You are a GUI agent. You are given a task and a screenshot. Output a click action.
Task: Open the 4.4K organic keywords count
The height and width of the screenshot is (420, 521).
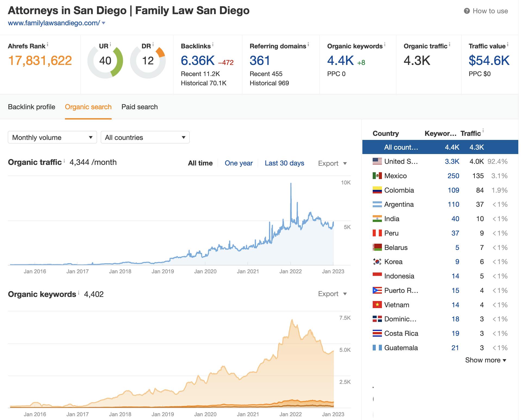click(x=340, y=61)
